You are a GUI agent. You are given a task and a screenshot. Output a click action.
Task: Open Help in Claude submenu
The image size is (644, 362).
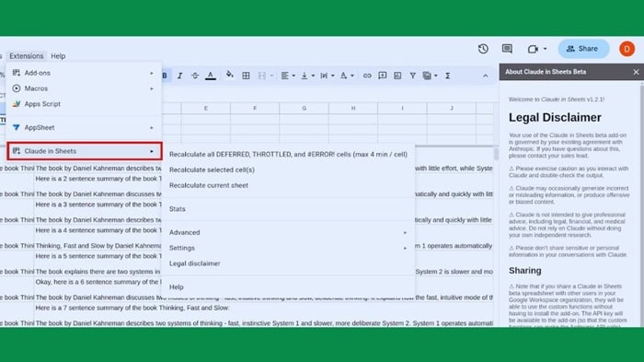click(x=288, y=287)
